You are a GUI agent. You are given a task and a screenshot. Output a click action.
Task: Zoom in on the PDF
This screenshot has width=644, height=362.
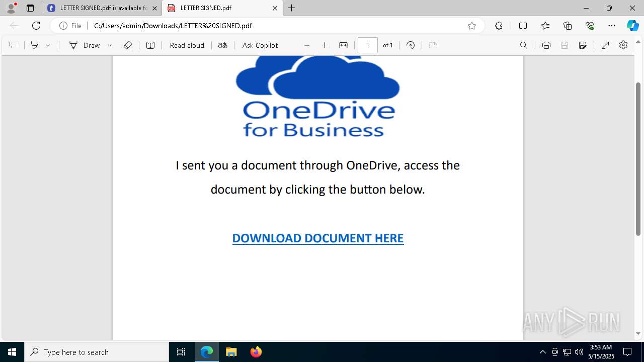325,45
